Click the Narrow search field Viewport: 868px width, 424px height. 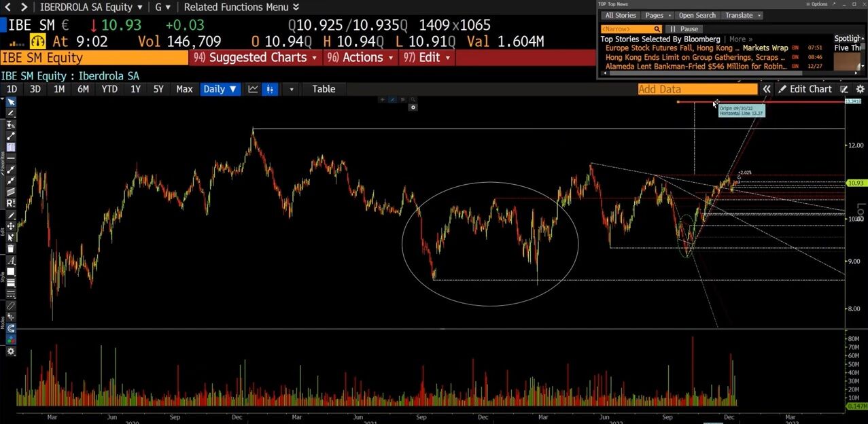click(631, 29)
